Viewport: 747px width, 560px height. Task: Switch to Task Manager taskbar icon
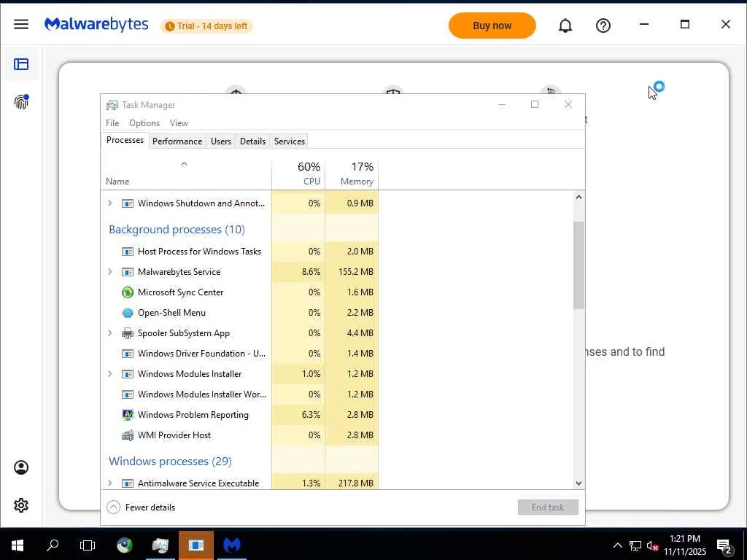coord(160,545)
